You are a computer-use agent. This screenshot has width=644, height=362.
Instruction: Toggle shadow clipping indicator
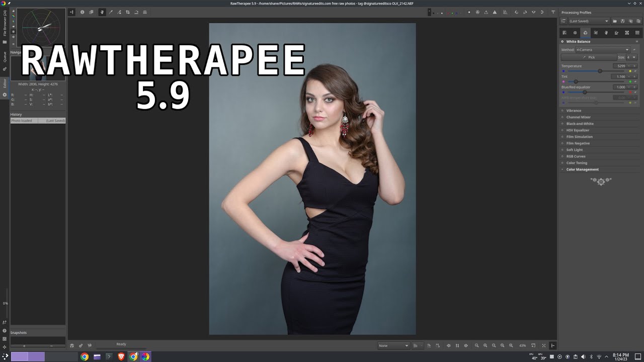coord(486,12)
